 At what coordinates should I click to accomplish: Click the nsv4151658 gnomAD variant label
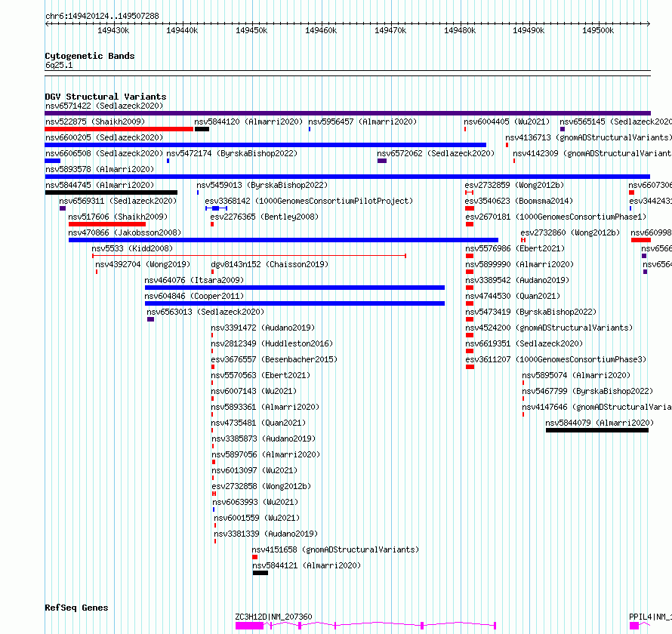(x=335, y=549)
